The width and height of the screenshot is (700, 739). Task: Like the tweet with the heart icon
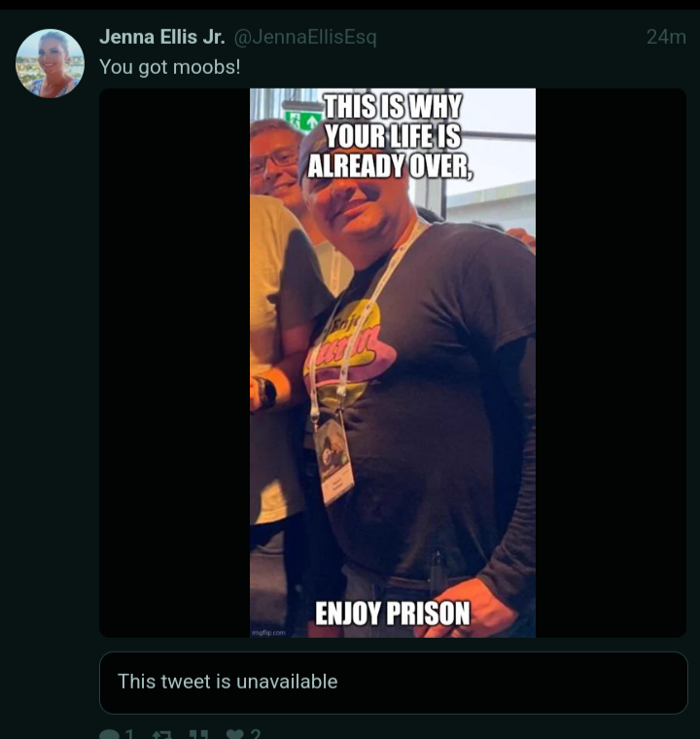click(x=235, y=734)
